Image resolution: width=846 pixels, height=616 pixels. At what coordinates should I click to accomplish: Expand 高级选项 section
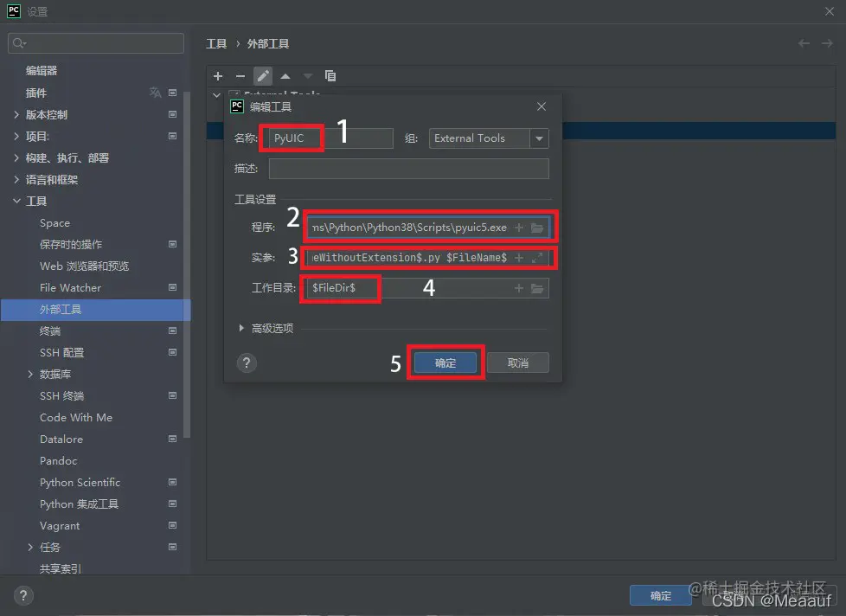[241, 328]
